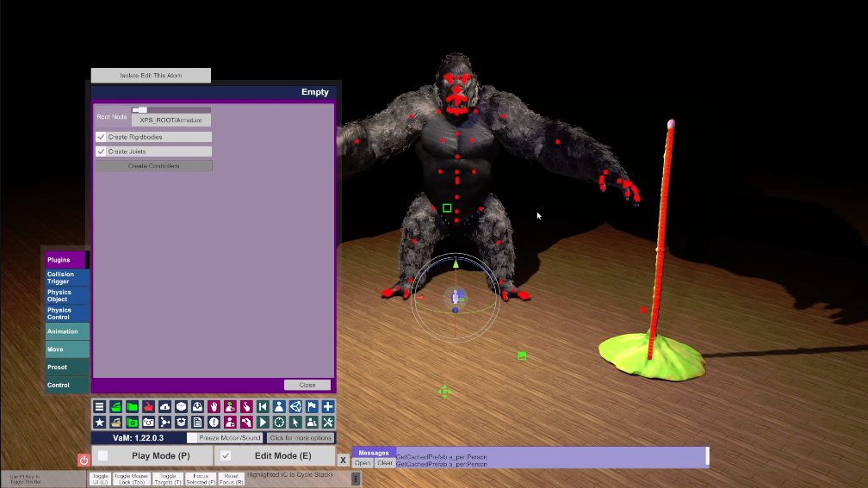Click the exclamation mark alert icon
The height and width of the screenshot is (488, 868).
pos(214,422)
